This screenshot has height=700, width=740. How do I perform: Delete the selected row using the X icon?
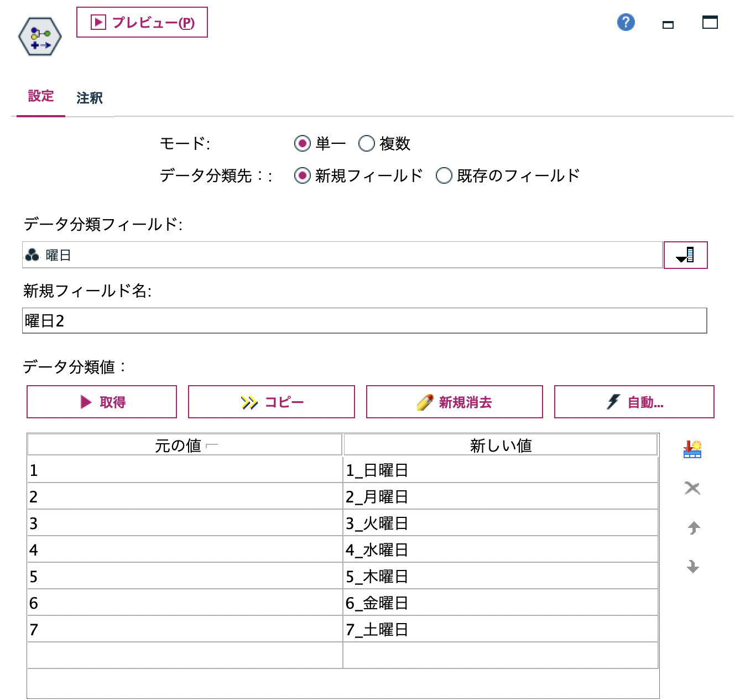pyautogui.click(x=691, y=489)
